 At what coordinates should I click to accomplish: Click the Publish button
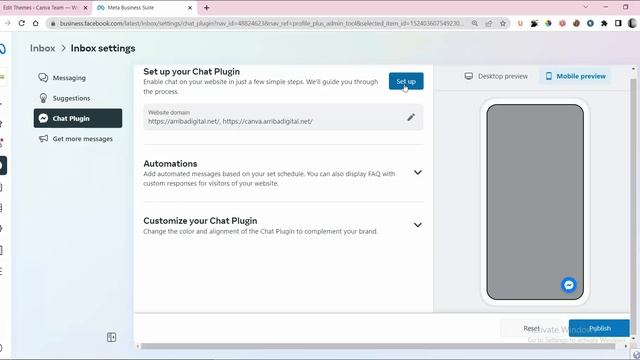click(599, 328)
